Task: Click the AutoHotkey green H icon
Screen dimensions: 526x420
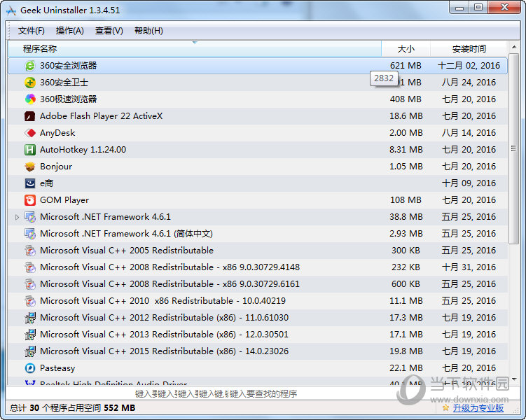Action: [x=30, y=150]
